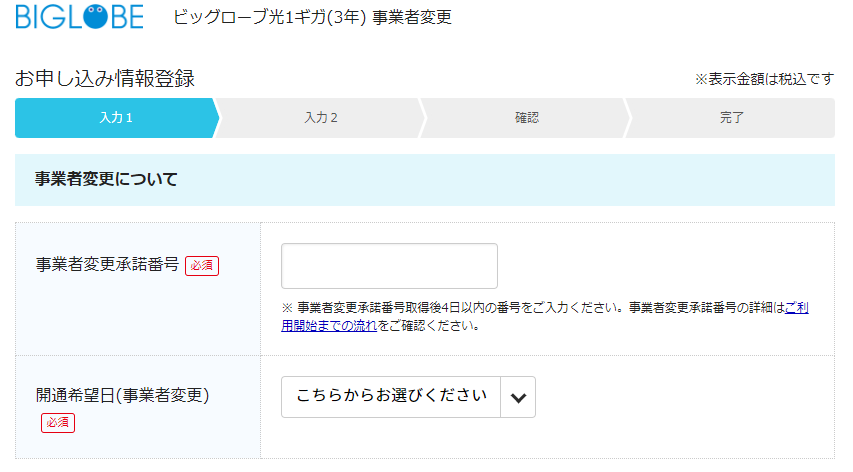Open the 開通希望日 select box
This screenshot has width=853, height=472.
408,398
